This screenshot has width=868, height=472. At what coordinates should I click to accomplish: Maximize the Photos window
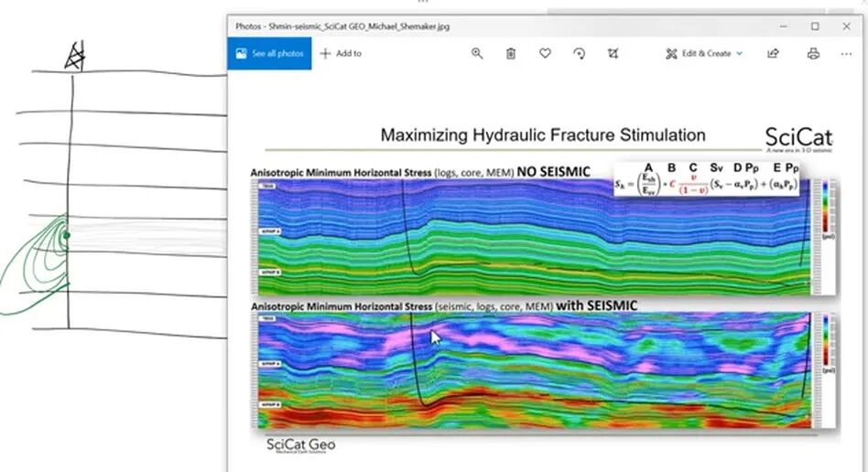pos(815,26)
